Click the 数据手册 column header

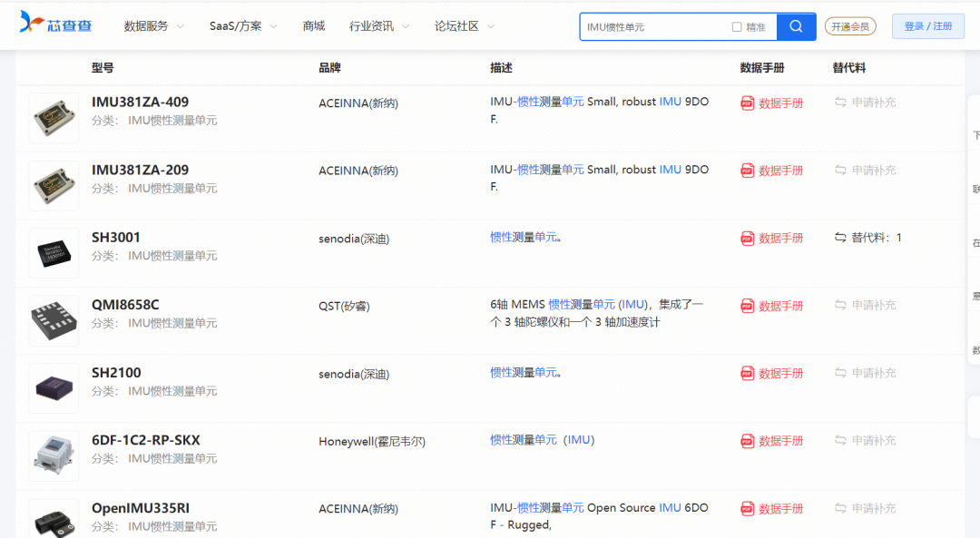762,67
